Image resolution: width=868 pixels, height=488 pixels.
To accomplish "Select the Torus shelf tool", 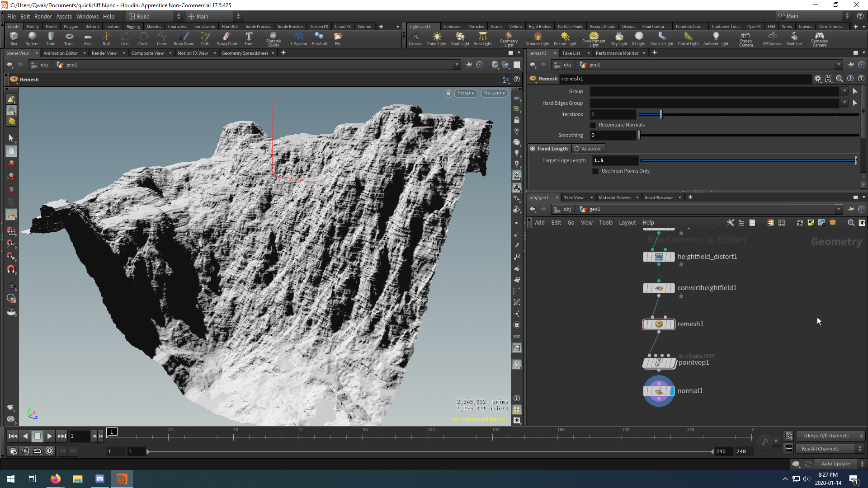I will coord(69,38).
